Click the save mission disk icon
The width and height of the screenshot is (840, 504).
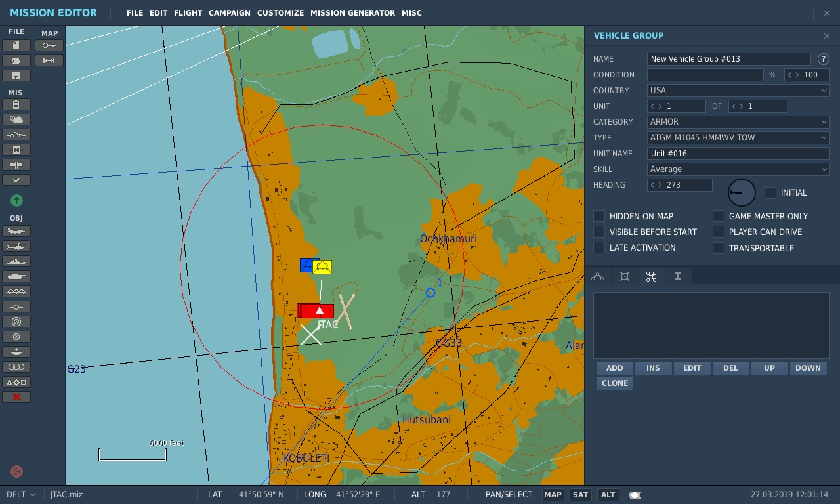click(16, 75)
